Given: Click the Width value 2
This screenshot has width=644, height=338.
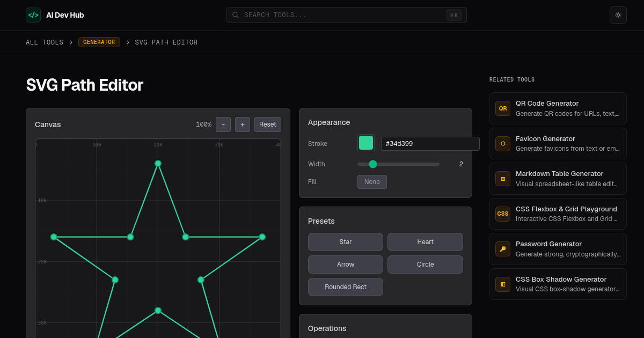Looking at the screenshot, I should click(x=461, y=164).
